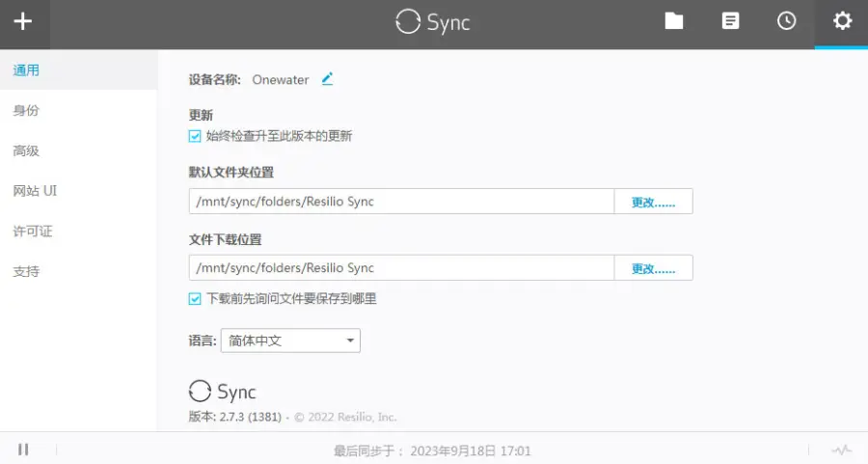
Task: Select the 许可证 settings tab
Action: tap(79, 232)
